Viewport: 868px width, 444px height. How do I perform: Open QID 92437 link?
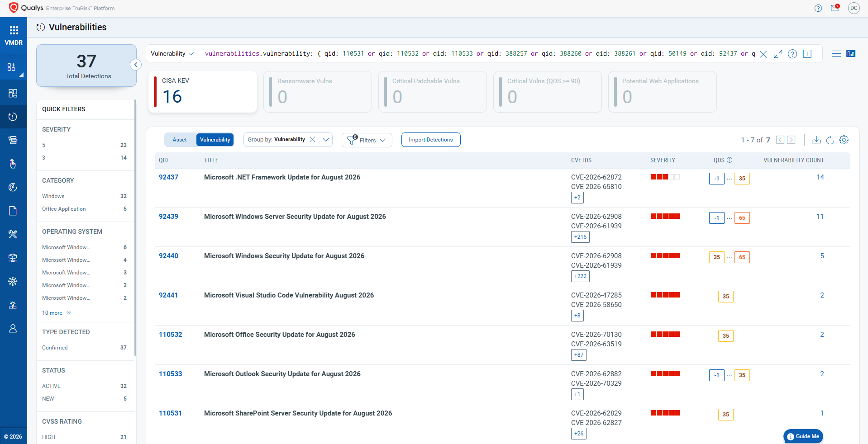[x=168, y=177]
